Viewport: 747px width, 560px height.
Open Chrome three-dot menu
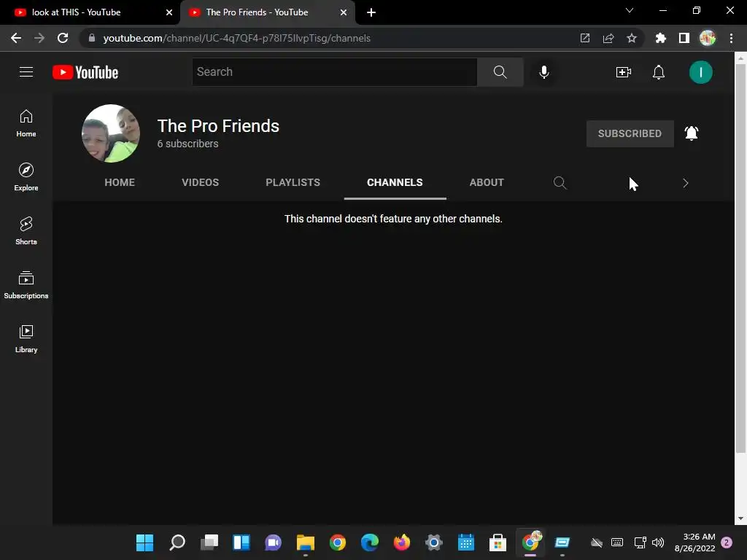click(x=731, y=38)
